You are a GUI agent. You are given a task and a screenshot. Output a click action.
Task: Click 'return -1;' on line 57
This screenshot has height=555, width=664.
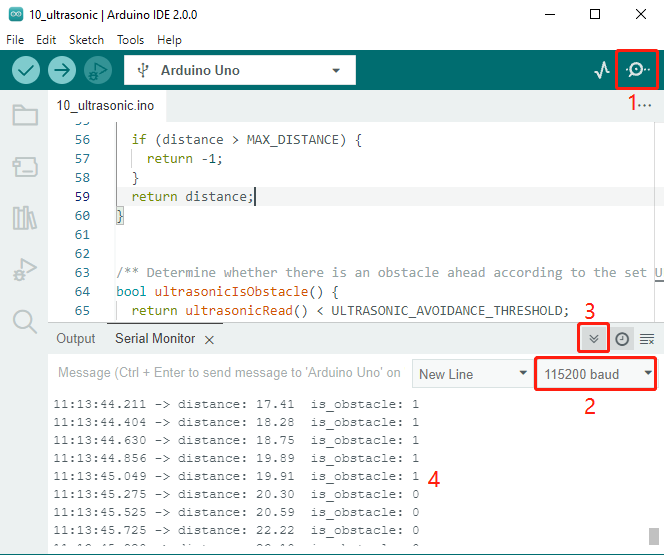point(184,159)
